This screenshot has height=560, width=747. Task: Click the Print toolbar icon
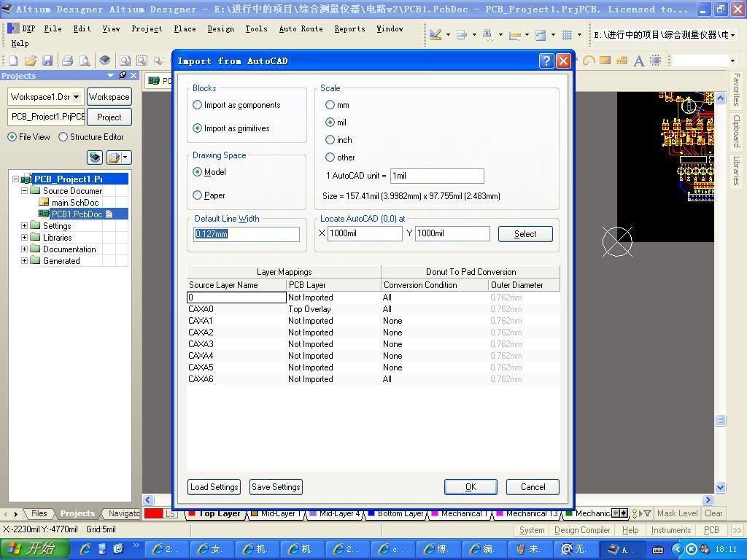pyautogui.click(x=67, y=61)
